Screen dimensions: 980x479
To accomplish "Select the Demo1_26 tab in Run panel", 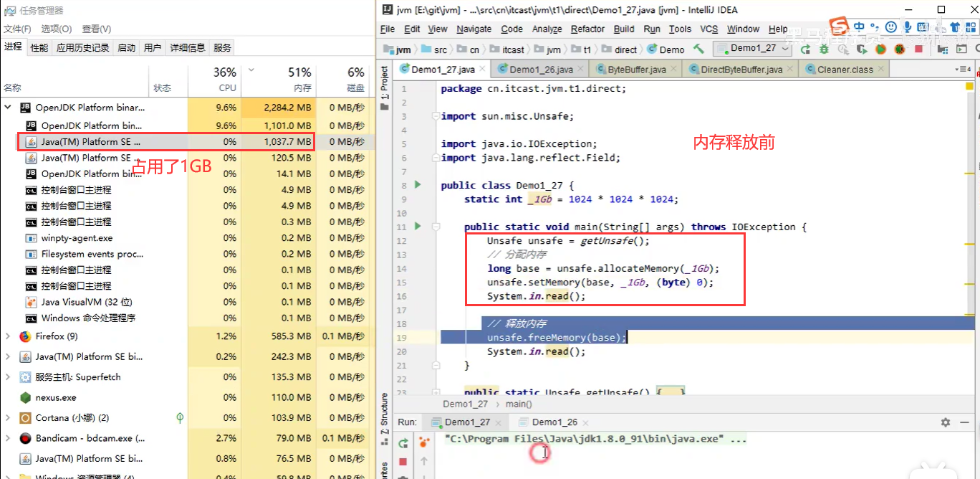I will [x=554, y=422].
